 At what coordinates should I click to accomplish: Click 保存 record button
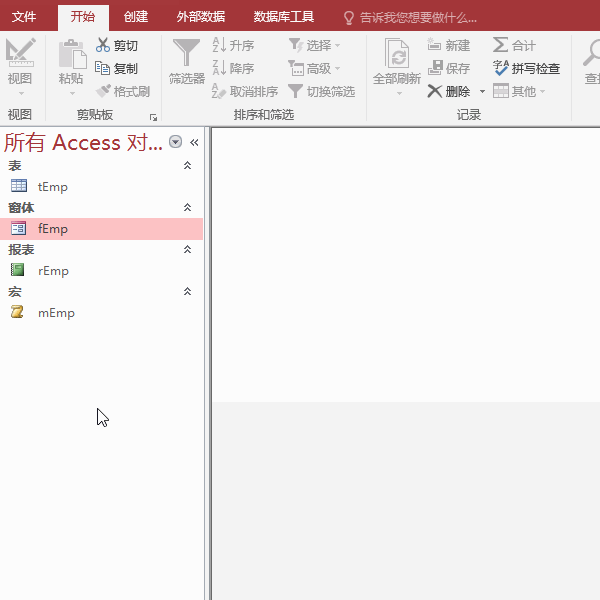(448, 68)
